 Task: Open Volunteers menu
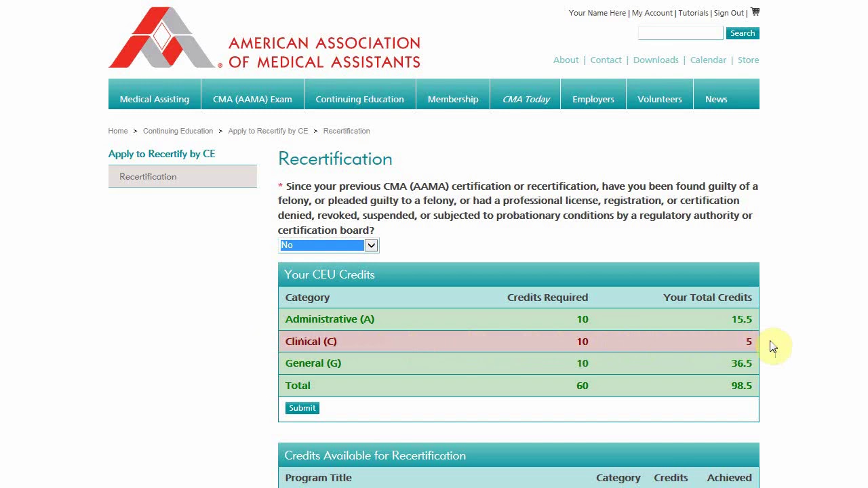[x=660, y=94]
